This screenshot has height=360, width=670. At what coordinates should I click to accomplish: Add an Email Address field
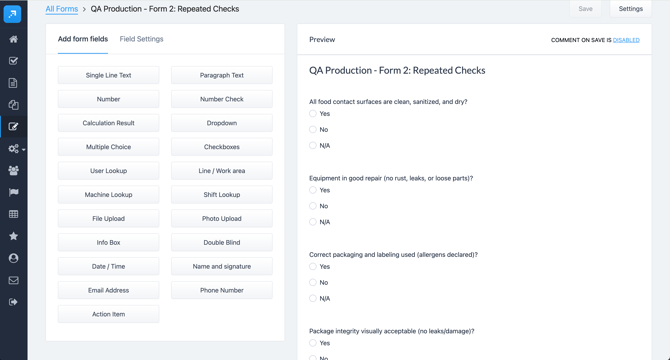click(109, 290)
